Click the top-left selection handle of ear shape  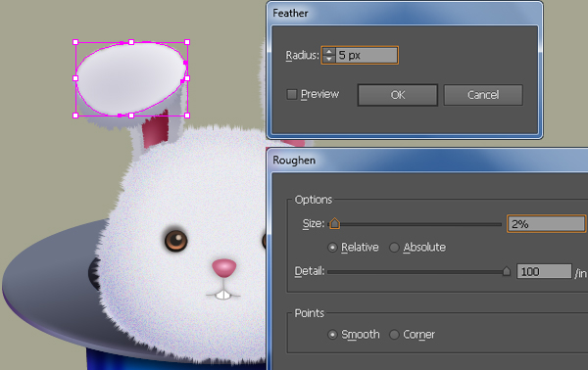coord(75,42)
